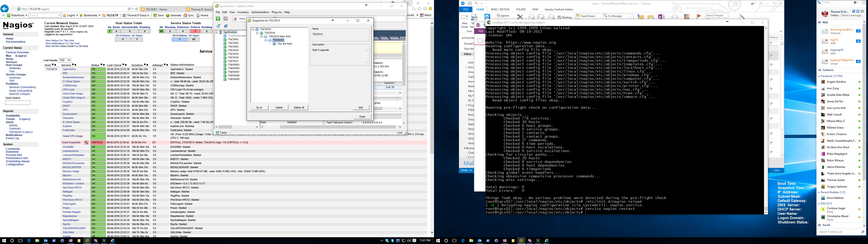Image resolution: width=868 pixels, height=244 pixels.
Task: Open the Tactical Overview link in Nagios
Action: [x=17, y=53]
